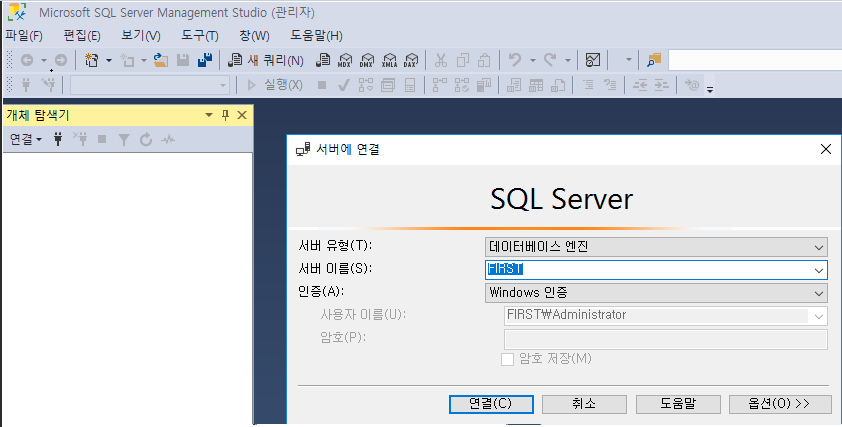The height and width of the screenshot is (427, 842).
Task: Open the 도움말(H) menu
Action: tap(316, 35)
